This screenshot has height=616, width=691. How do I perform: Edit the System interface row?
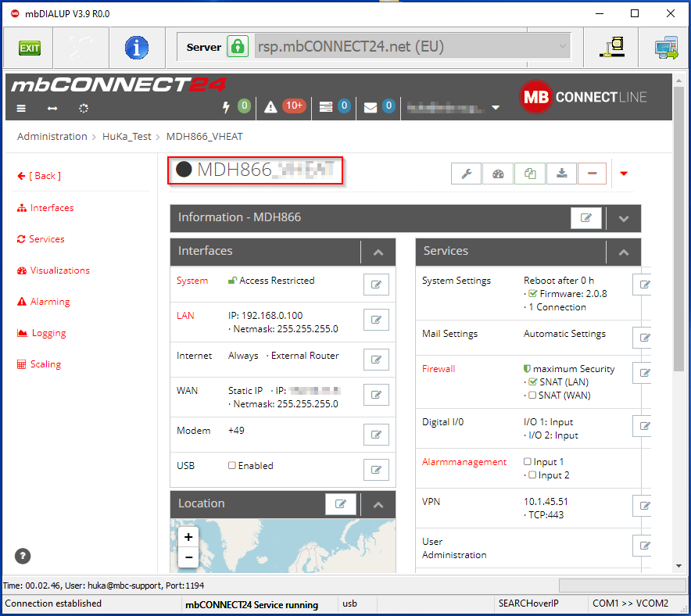coord(376,285)
